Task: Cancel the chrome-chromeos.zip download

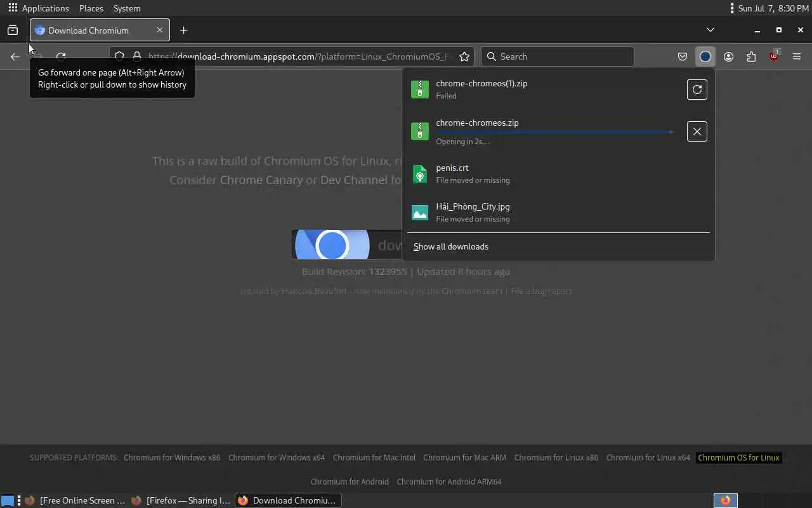Action: tap(697, 131)
